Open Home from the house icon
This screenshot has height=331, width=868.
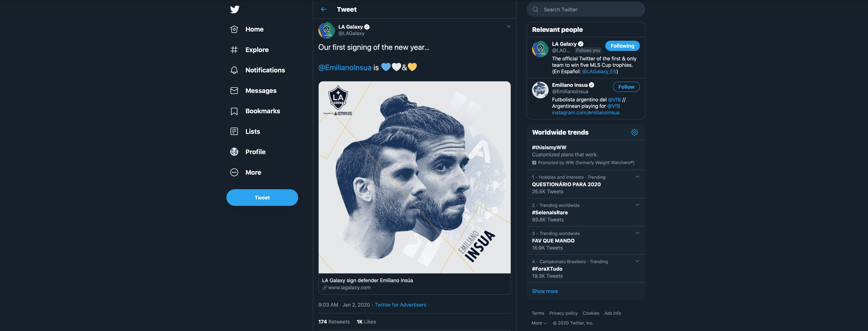pyautogui.click(x=234, y=29)
